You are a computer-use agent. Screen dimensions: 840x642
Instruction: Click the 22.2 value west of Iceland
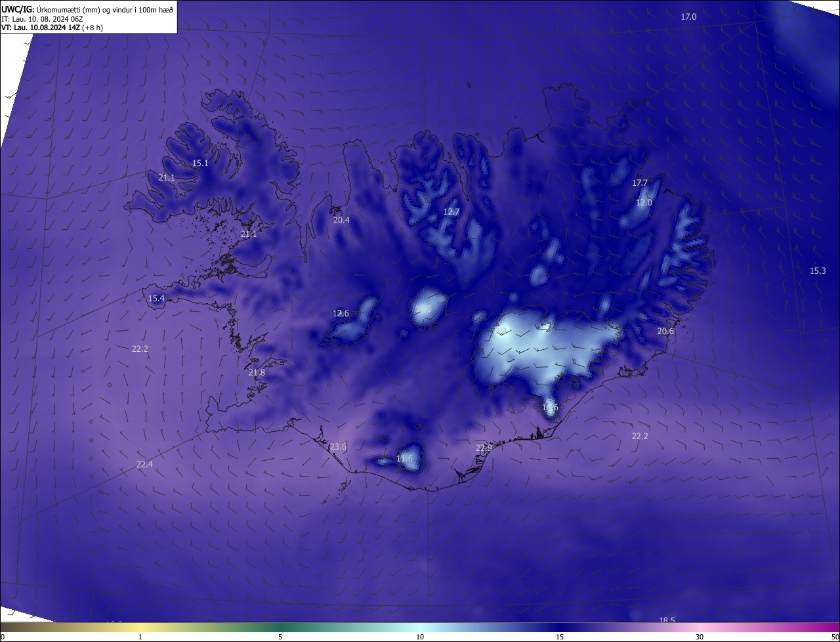coord(140,349)
